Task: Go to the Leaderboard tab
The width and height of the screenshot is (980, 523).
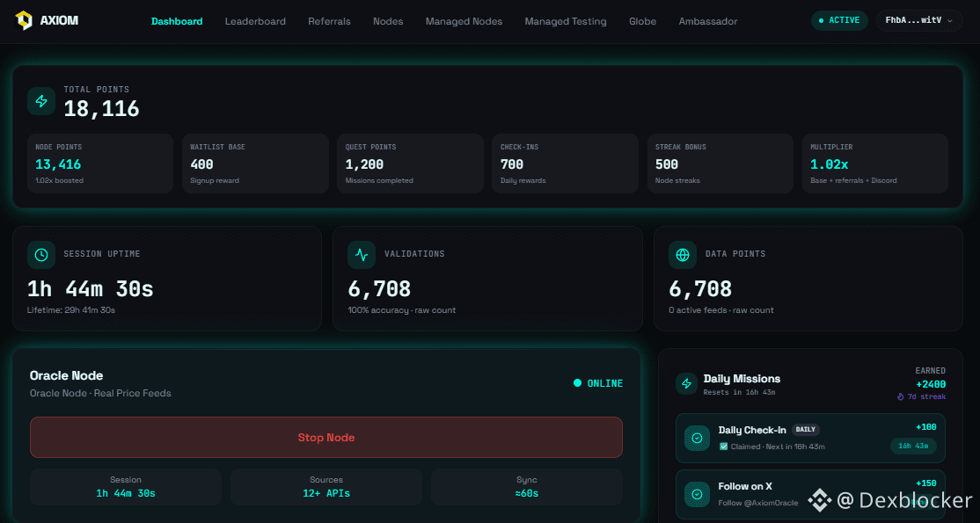Action: point(255,21)
